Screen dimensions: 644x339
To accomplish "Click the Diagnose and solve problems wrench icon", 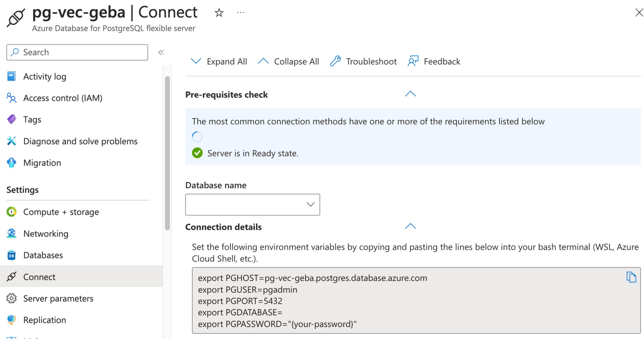I will (x=11, y=141).
